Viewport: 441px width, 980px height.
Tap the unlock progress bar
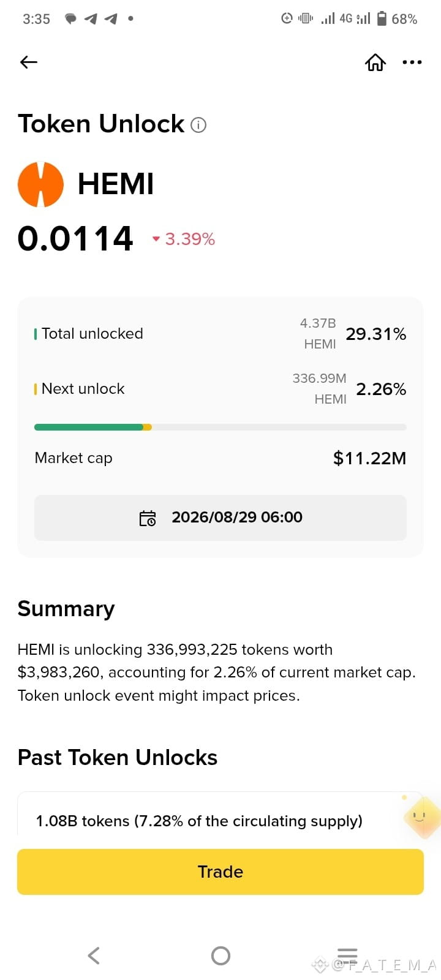221,428
